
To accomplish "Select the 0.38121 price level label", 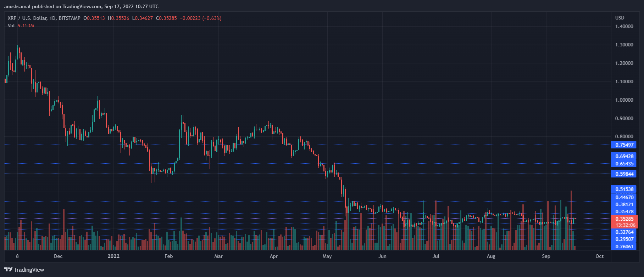I will tap(624, 204).
